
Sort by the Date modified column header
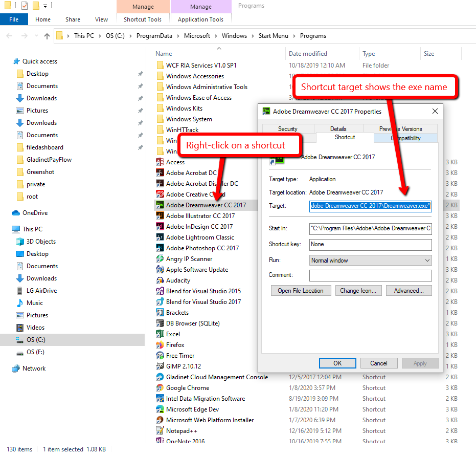308,54
